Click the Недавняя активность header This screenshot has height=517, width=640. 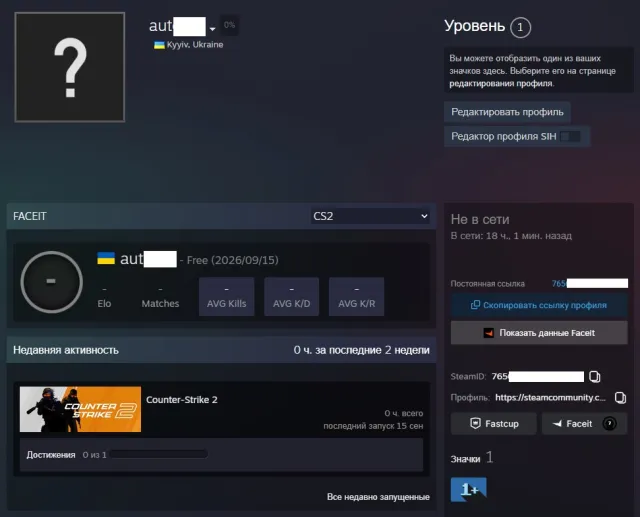pyautogui.click(x=66, y=350)
